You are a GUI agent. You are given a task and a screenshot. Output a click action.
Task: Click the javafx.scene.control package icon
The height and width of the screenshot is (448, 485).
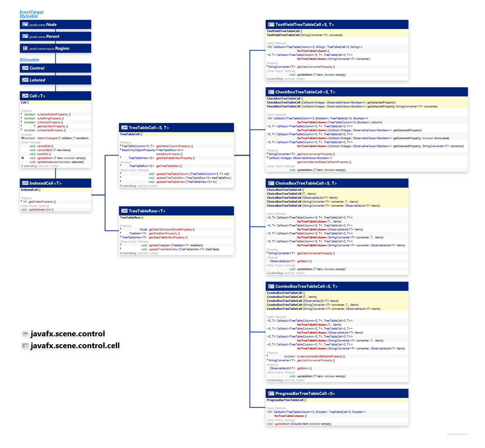click(25, 334)
